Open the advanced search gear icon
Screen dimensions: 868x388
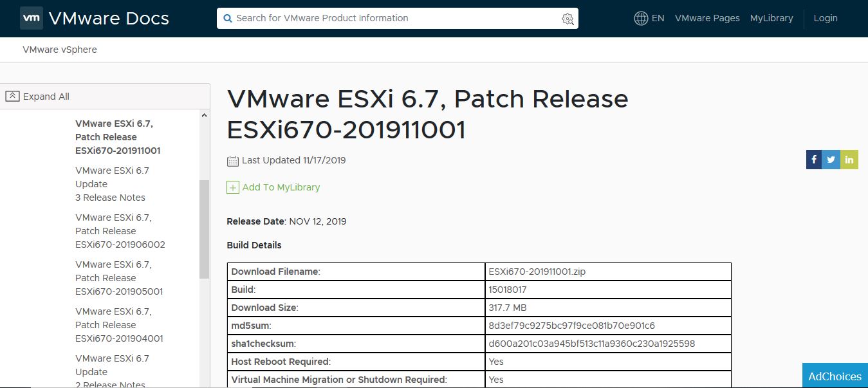[567, 19]
